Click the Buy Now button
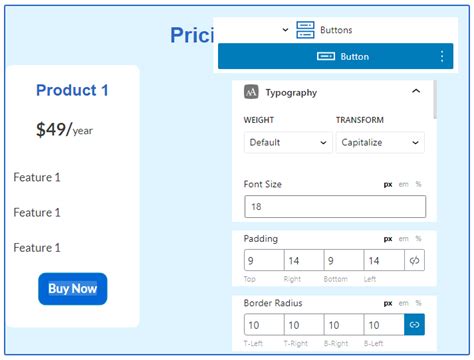The height and width of the screenshot is (360, 474). (73, 289)
